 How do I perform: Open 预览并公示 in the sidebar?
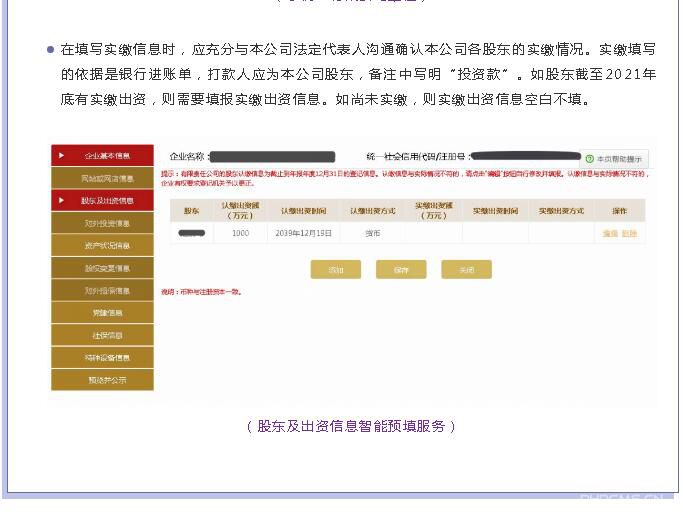106,381
